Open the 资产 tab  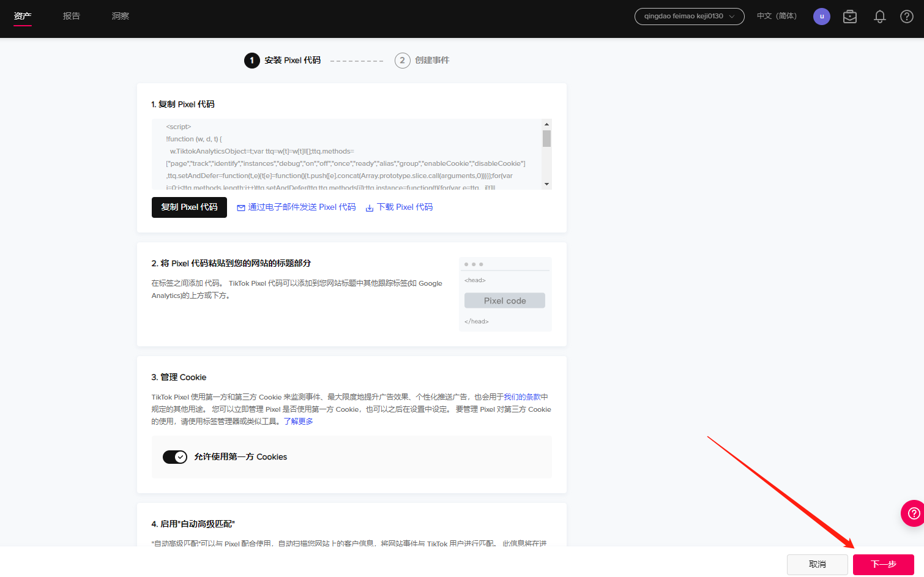tap(23, 16)
